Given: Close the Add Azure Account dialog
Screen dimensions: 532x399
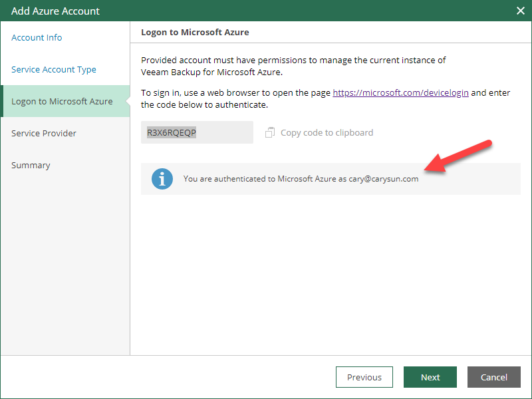Looking at the screenshot, I should (x=521, y=11).
